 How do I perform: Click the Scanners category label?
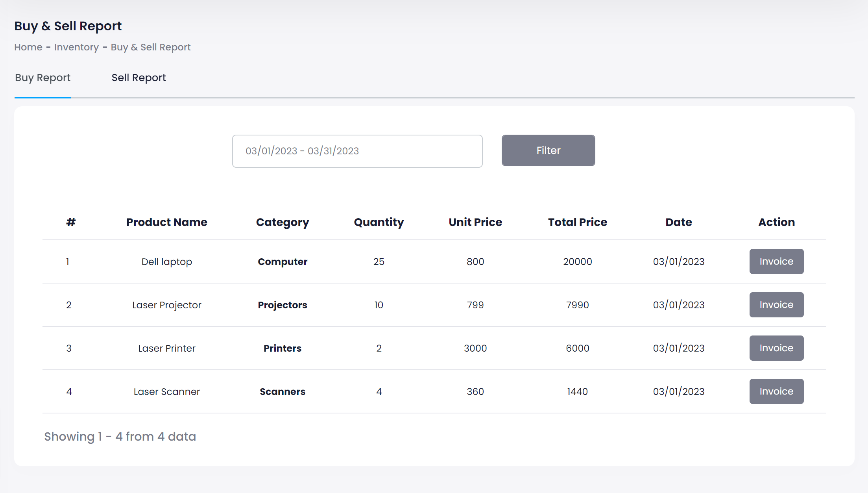(282, 392)
